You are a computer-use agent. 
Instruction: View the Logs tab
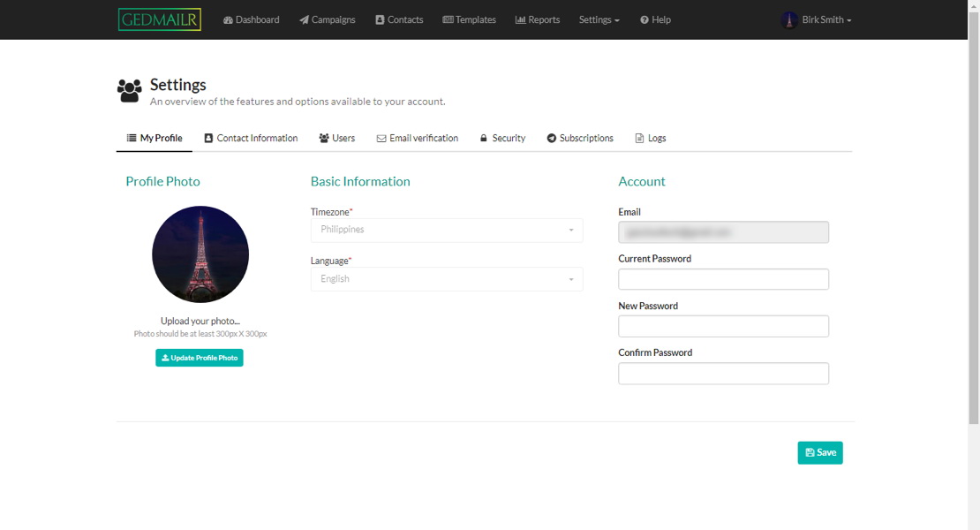coord(651,138)
